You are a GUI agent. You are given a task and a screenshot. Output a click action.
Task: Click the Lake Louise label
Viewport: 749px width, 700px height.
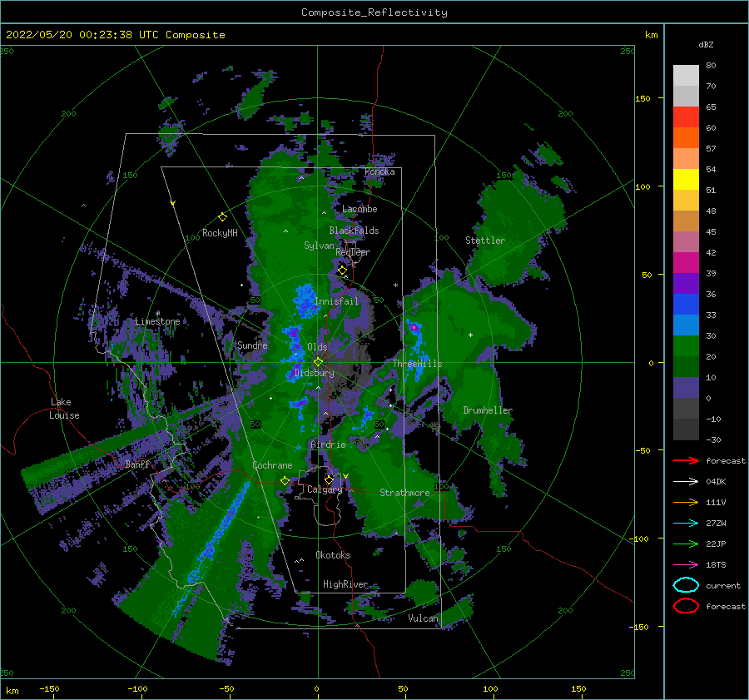pyautogui.click(x=64, y=409)
